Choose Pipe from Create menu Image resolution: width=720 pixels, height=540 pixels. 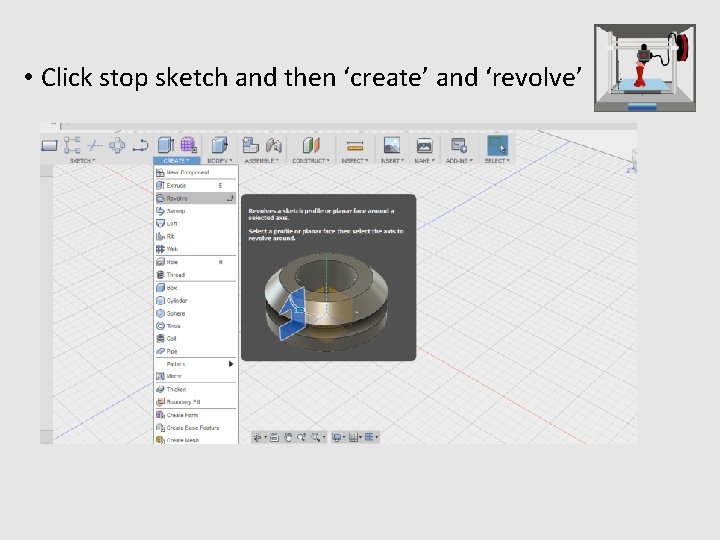tap(196, 351)
